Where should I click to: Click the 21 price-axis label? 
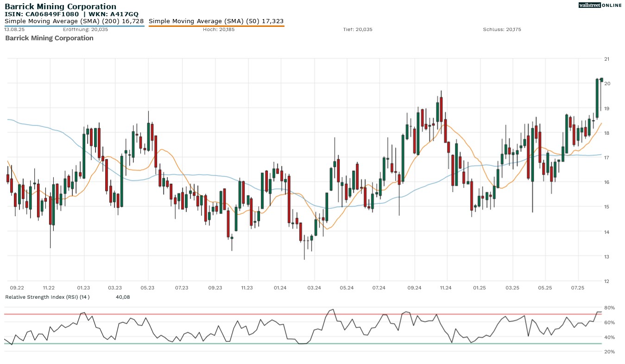pyautogui.click(x=606, y=59)
